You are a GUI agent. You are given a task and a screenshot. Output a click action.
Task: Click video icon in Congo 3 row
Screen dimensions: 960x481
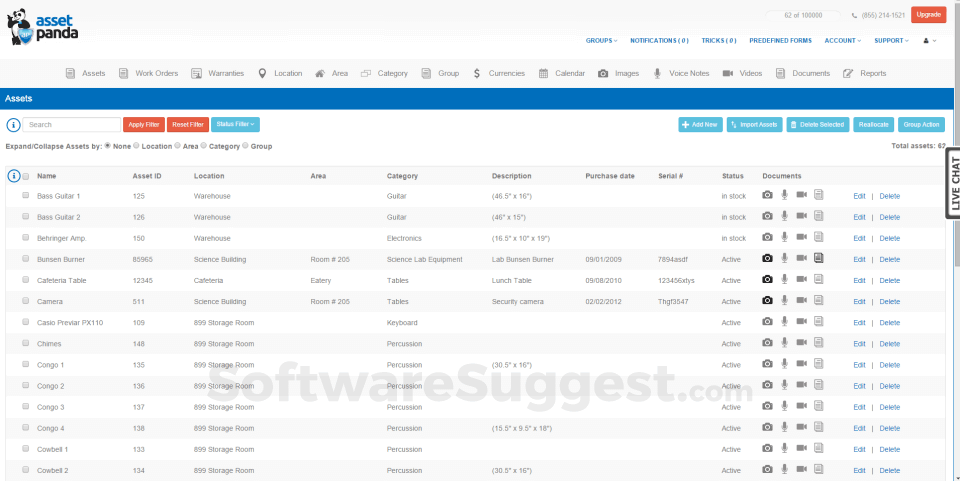pos(801,406)
